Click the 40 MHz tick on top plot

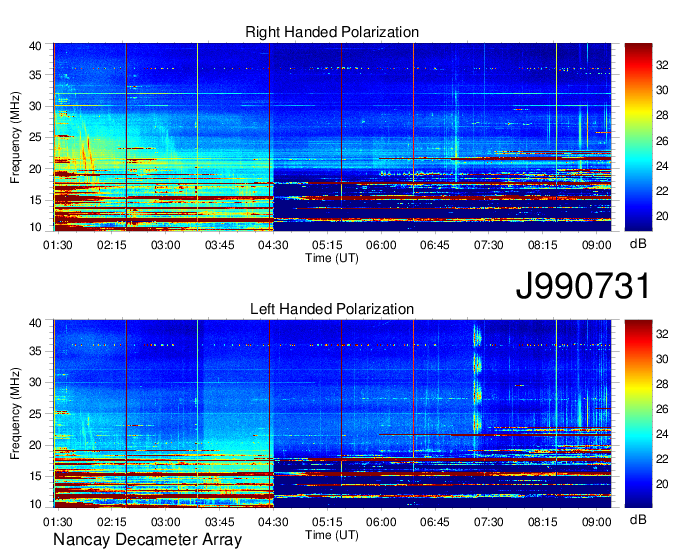35,46
